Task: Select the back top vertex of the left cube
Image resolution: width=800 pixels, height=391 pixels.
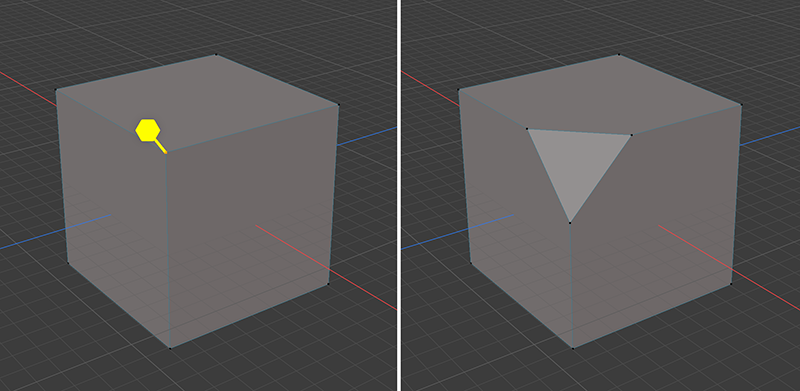Action: click(216, 54)
